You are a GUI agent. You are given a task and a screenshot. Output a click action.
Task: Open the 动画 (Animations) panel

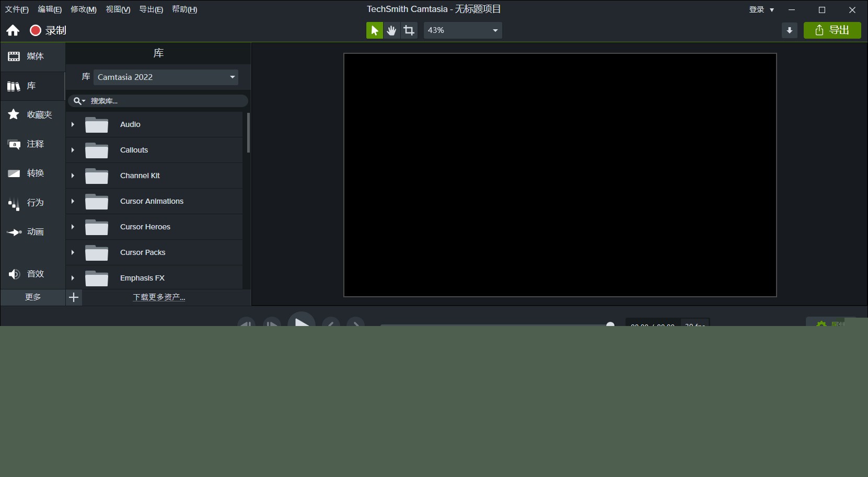pos(32,232)
